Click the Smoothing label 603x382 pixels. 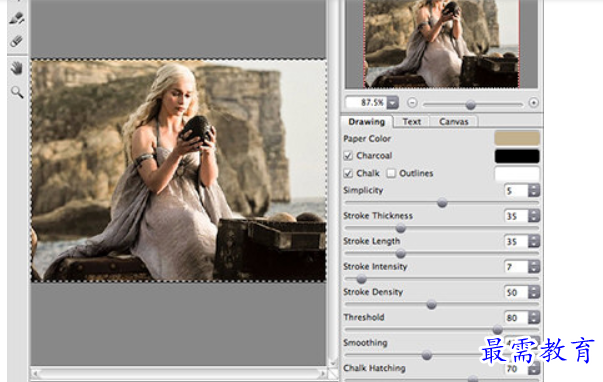coord(365,342)
